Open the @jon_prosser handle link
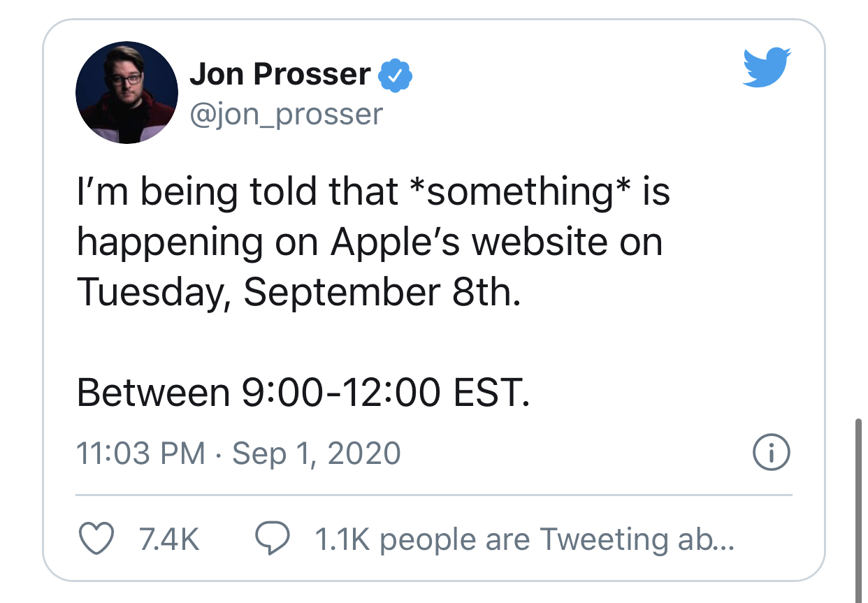This screenshot has height=603, width=868. coord(287,112)
